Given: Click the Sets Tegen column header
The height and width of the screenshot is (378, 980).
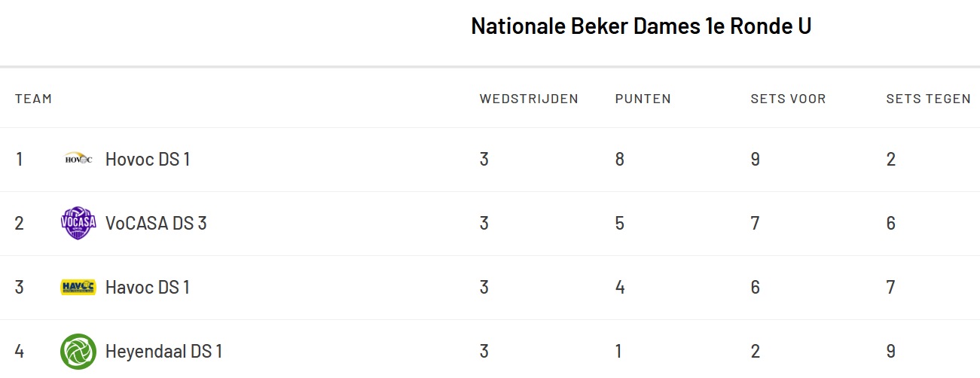Looking at the screenshot, I should pos(928,99).
